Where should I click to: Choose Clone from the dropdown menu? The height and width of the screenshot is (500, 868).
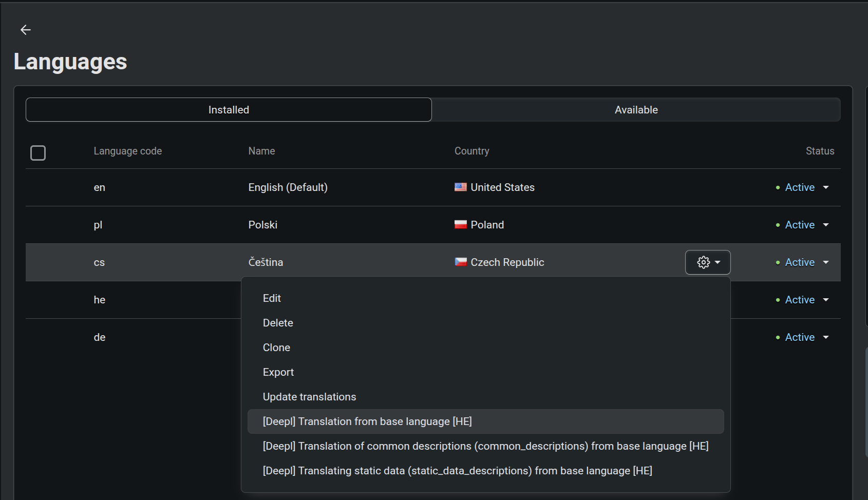(276, 348)
